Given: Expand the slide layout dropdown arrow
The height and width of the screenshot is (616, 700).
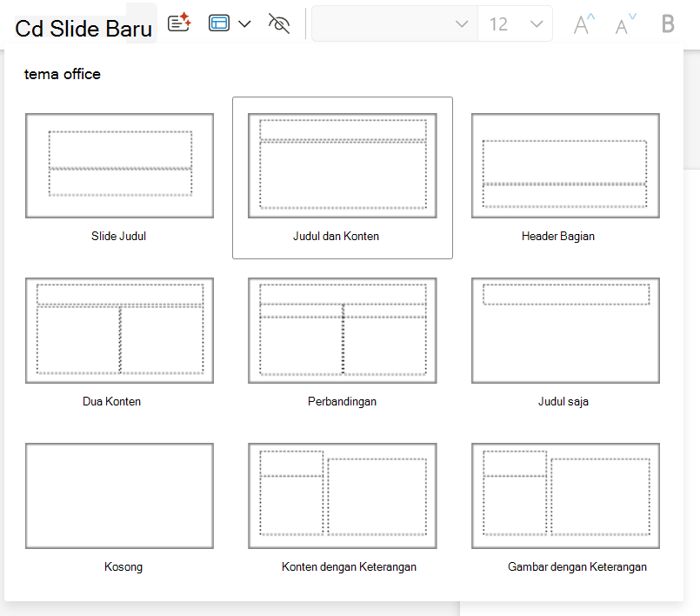Looking at the screenshot, I should click(x=244, y=23).
